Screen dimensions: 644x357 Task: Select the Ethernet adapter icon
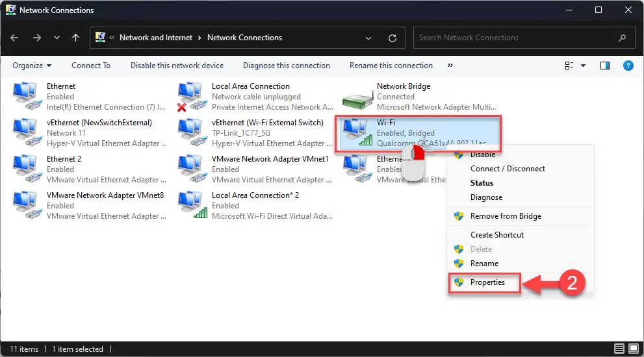[26, 97]
